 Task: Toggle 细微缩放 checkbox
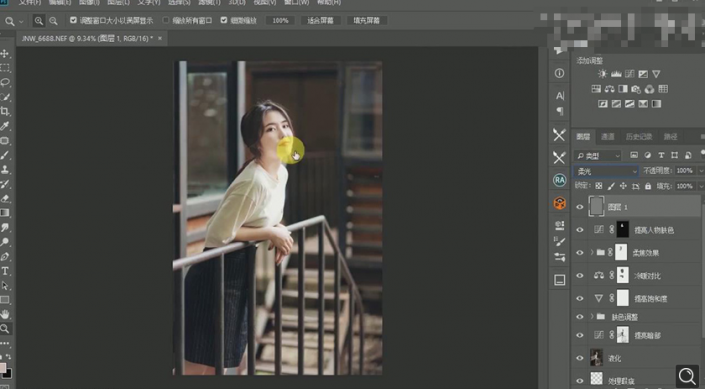click(224, 20)
